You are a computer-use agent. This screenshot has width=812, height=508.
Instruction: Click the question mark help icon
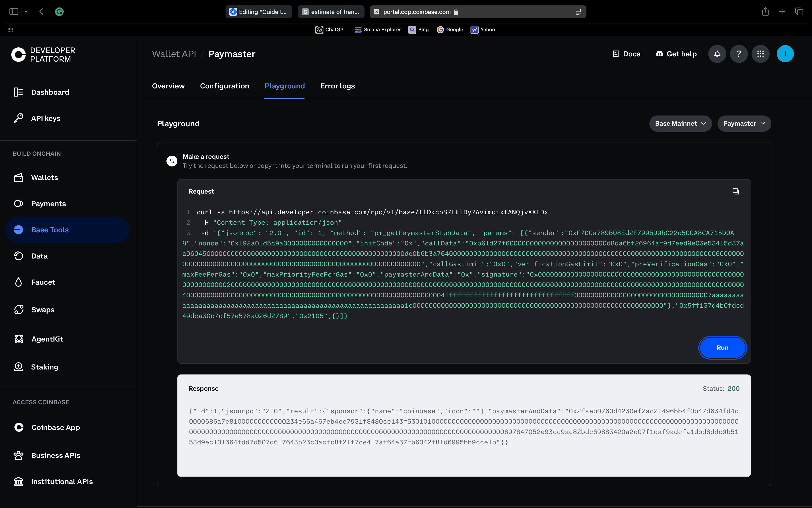(739, 54)
